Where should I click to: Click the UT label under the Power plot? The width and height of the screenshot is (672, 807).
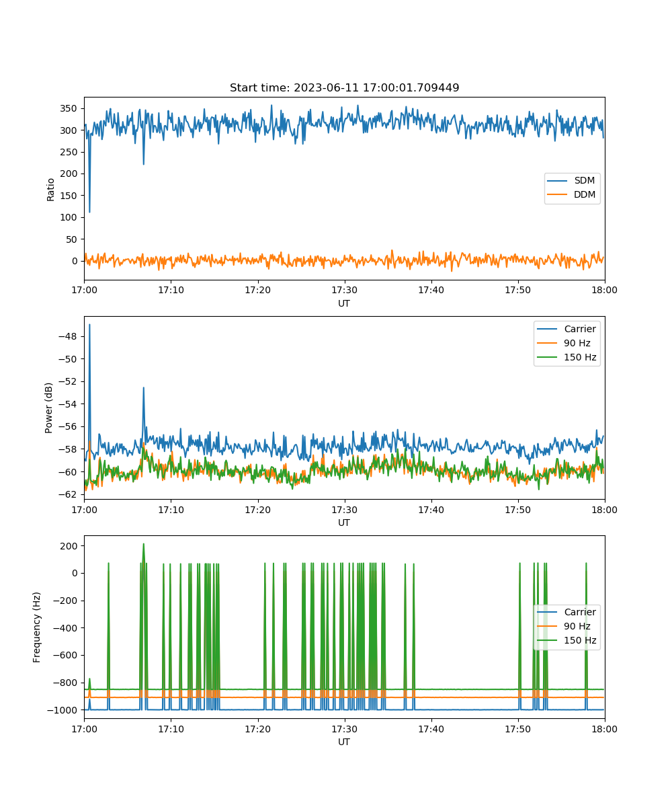344,523
